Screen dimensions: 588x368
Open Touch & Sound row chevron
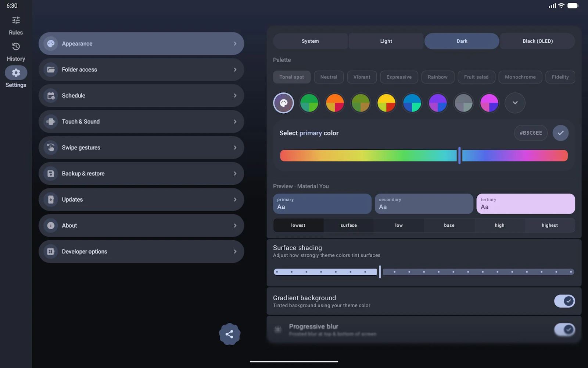point(235,121)
